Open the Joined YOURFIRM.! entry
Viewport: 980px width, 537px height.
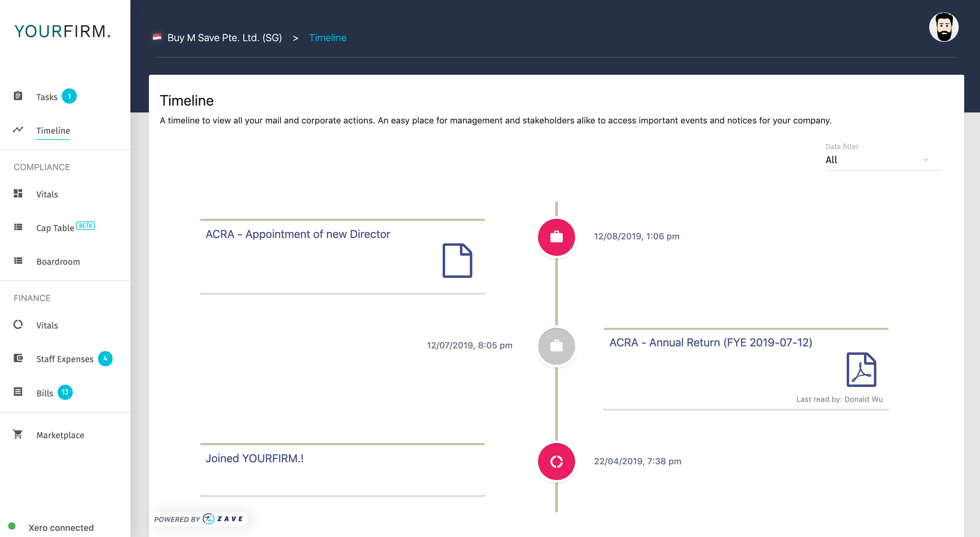(255, 458)
